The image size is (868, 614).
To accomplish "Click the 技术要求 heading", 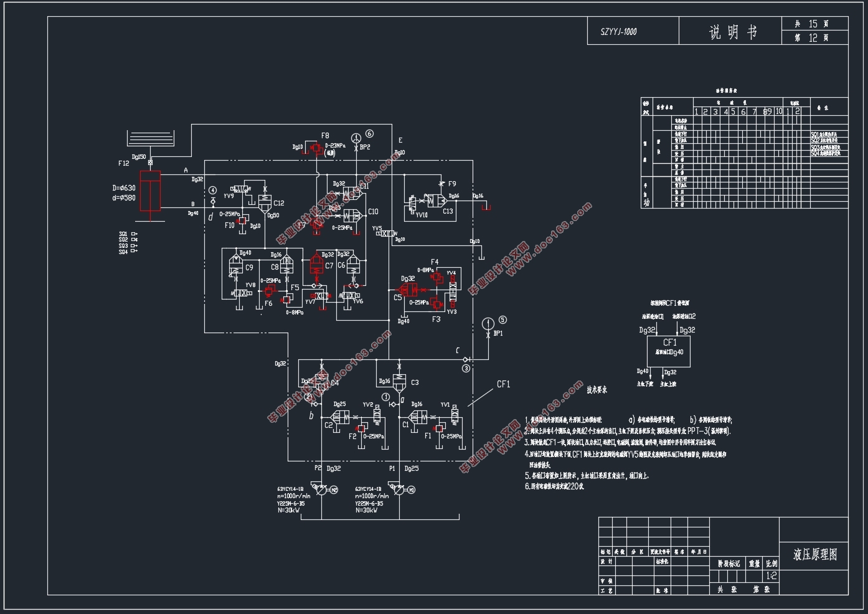I will [597, 390].
